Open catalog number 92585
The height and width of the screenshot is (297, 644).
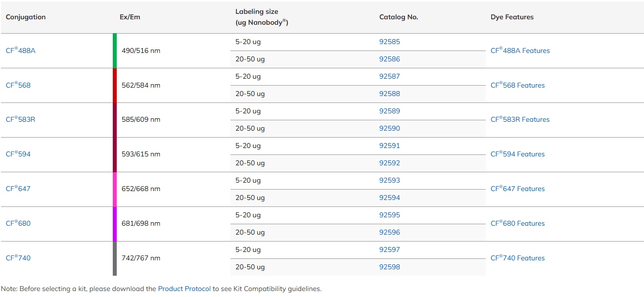[389, 42]
